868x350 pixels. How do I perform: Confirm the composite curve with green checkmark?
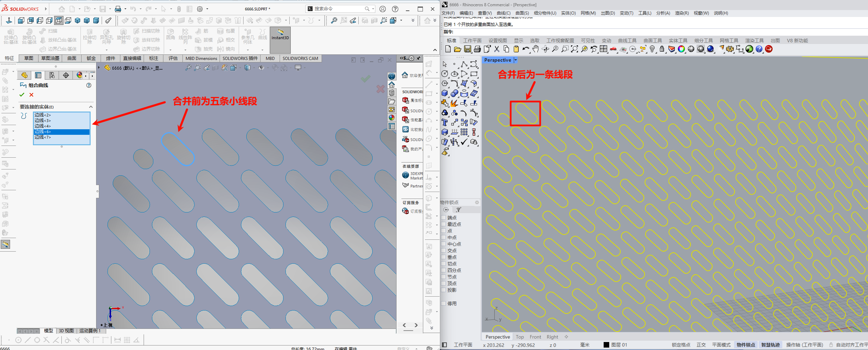tap(22, 95)
